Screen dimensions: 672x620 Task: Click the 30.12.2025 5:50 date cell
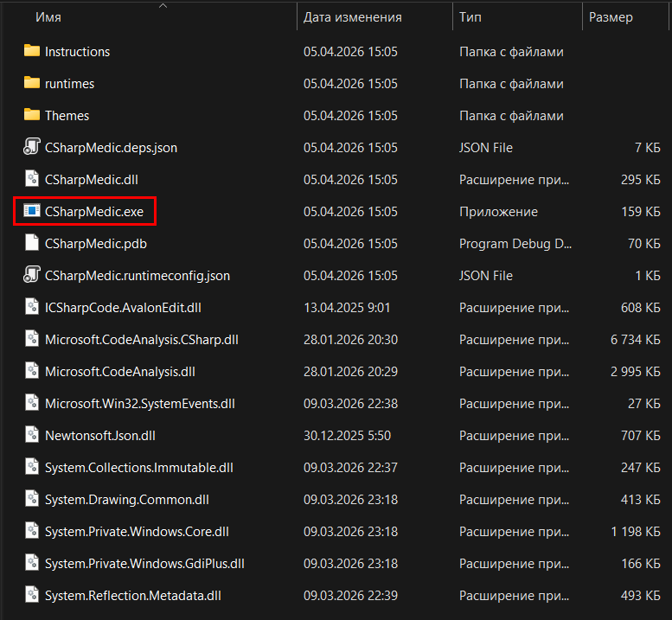[347, 435]
